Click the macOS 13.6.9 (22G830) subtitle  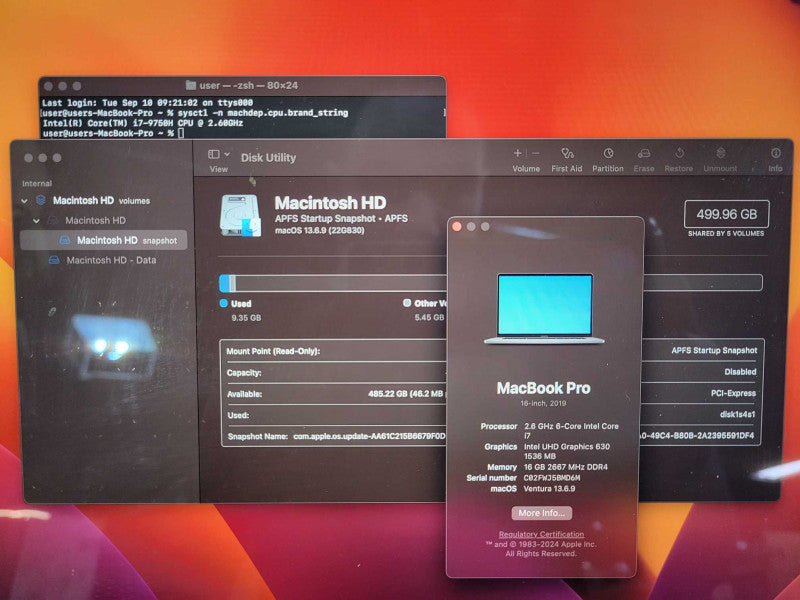320,231
